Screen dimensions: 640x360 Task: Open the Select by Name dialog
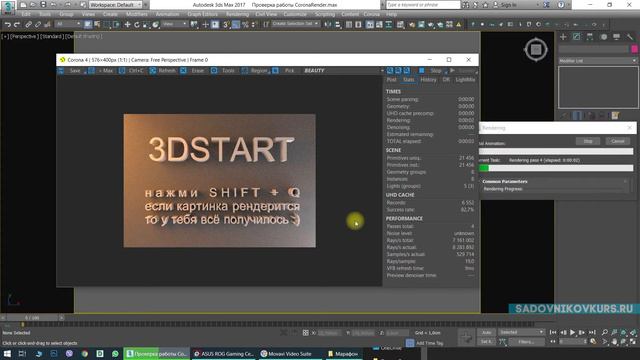[x=97, y=24]
